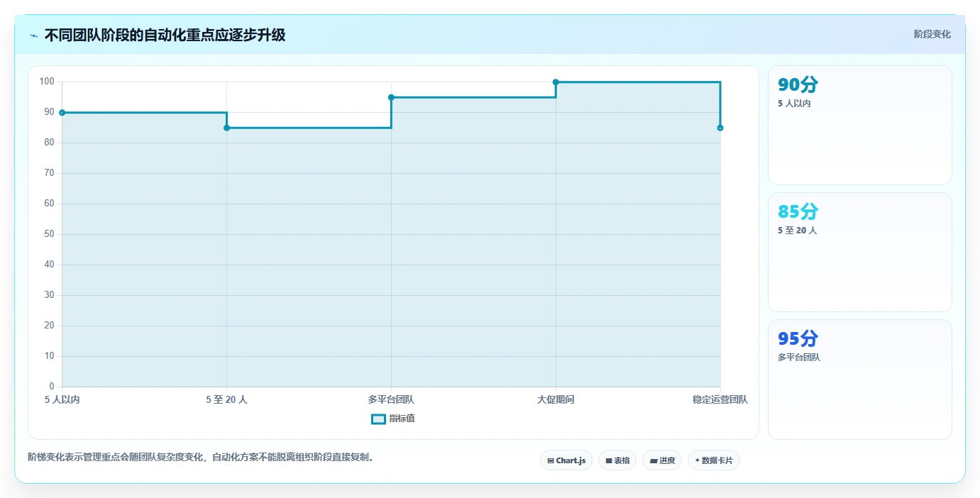The height and width of the screenshot is (498, 980).
Task: Click the 稳定运营团队 axis label
Action: [720, 399]
